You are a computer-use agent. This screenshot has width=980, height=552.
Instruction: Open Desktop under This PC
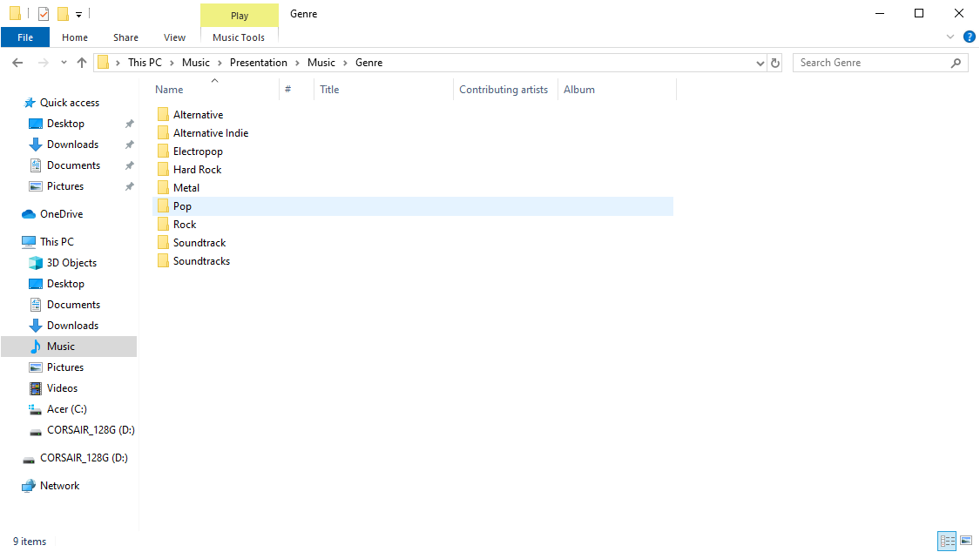click(x=65, y=284)
